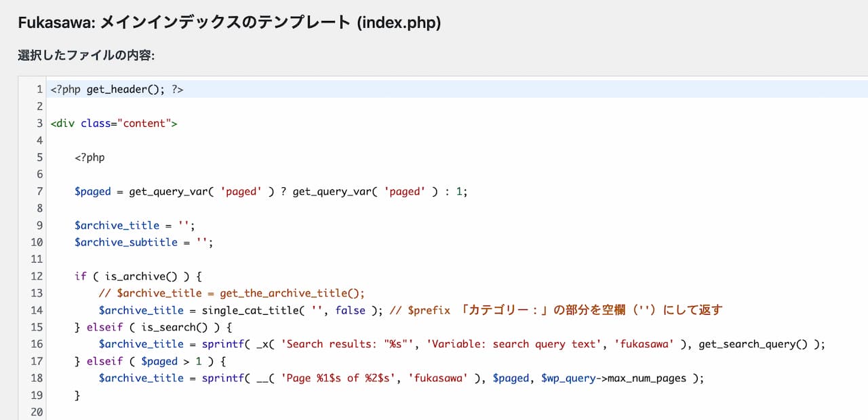Click the commented get_the_archive_title() line
868x420 pixels.
coord(232,292)
